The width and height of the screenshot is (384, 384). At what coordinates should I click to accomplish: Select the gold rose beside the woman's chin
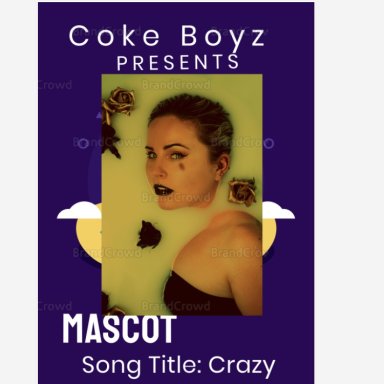pos(242,191)
